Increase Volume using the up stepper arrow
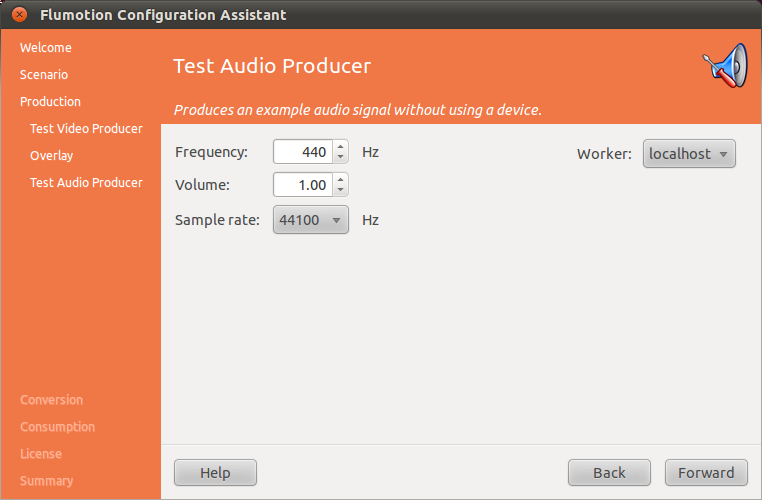Viewport: 762px width, 500px height. [341, 179]
